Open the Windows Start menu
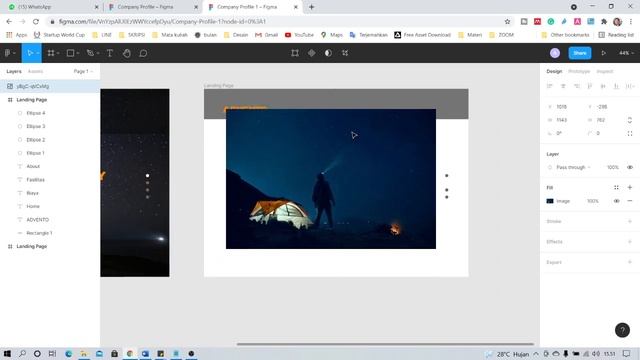The width and height of the screenshot is (640, 360). [x=7, y=353]
